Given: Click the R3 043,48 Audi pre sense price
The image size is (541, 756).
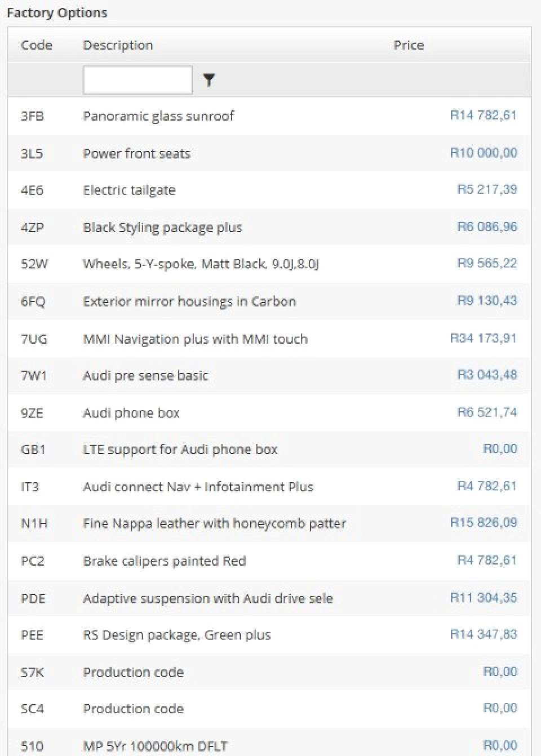Looking at the screenshot, I should tap(487, 375).
